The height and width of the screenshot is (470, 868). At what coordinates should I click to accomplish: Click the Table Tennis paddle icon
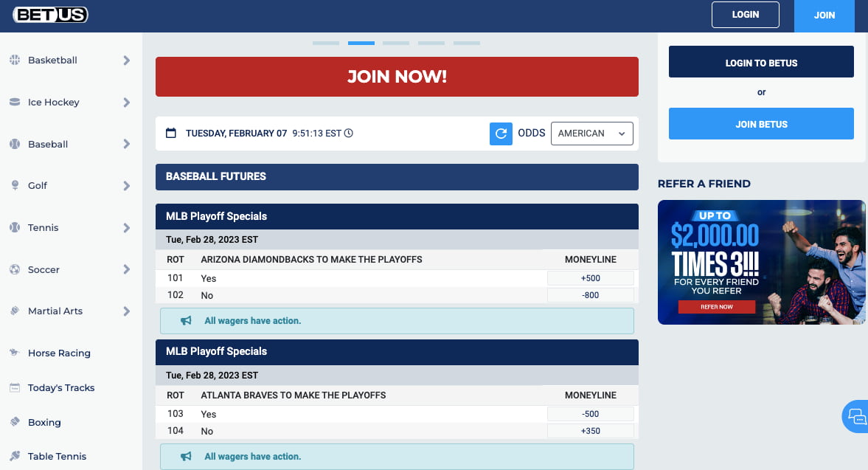click(15, 456)
